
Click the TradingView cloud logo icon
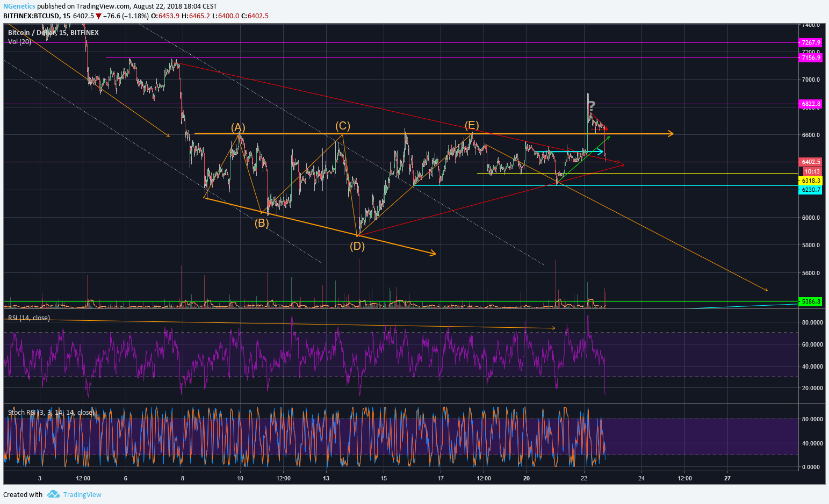tap(53, 494)
